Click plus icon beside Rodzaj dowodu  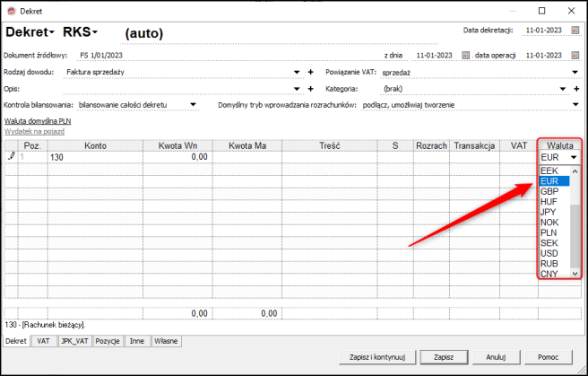point(310,72)
